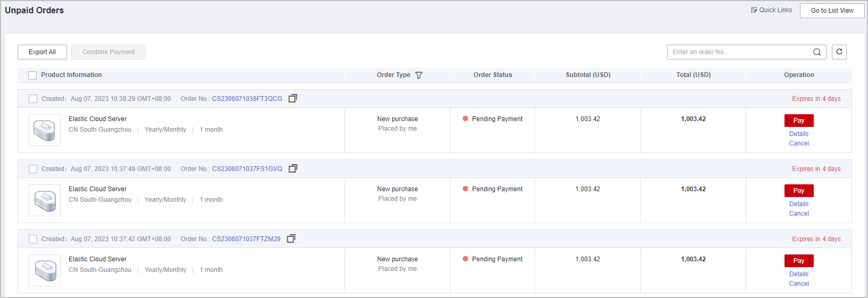Click first Elastic Cloud Server thumbnail
Image resolution: width=868 pixels, height=298 pixels.
45,130
